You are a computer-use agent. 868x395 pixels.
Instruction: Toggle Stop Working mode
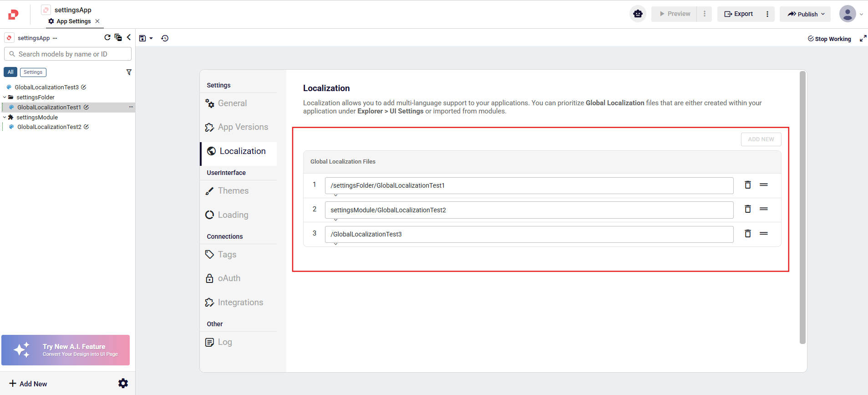(829, 39)
